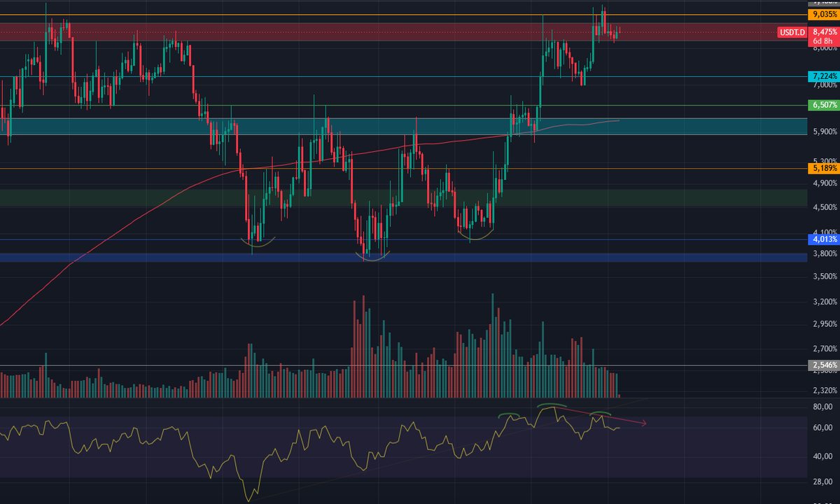840x504 pixels.
Task: Click the 3,500% price scale value
Action: click(825, 276)
